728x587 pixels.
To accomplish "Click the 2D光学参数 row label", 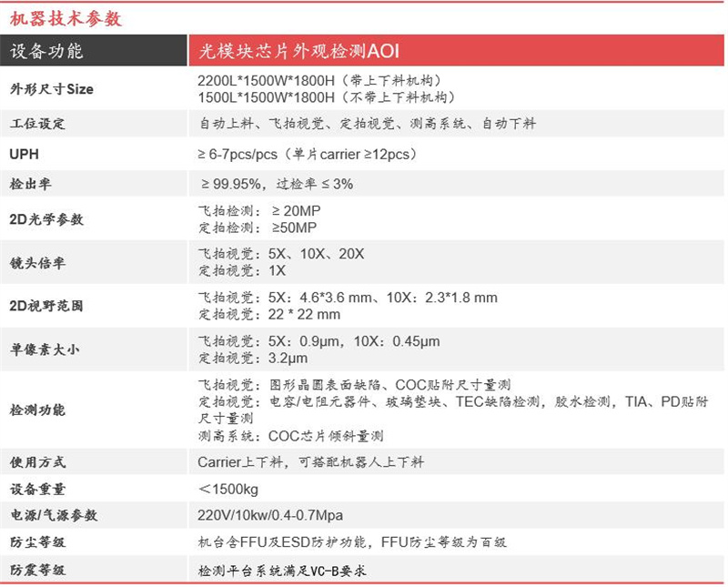I will 45,219.
